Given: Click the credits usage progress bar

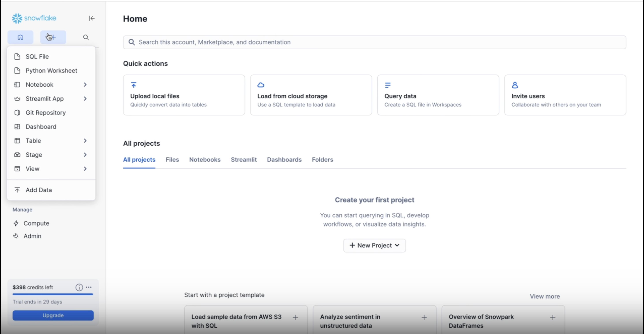Looking at the screenshot, I should coord(53,294).
